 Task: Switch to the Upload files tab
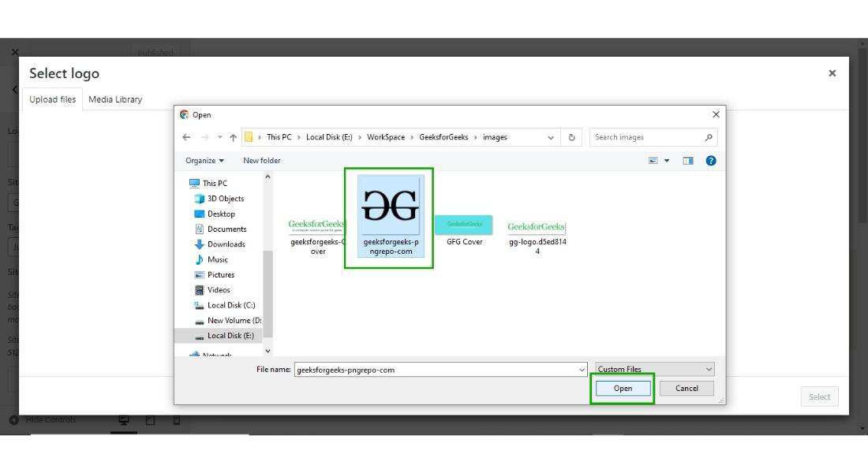tap(53, 99)
